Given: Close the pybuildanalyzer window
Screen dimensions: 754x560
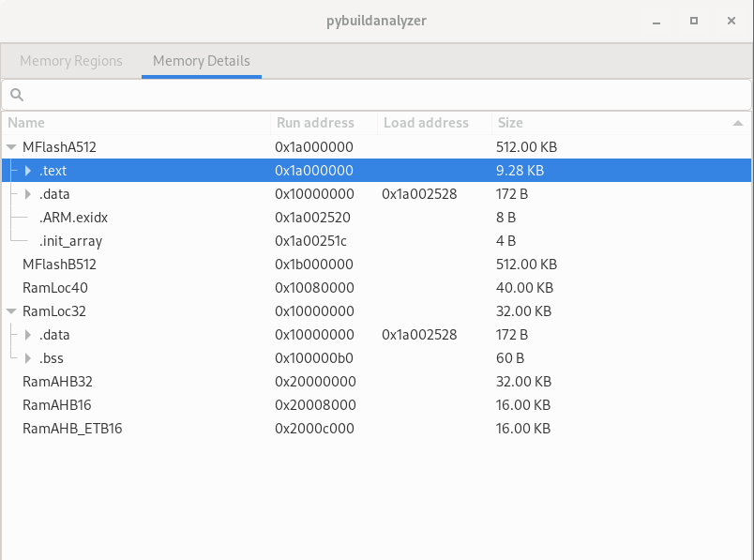Looking at the screenshot, I should click(x=731, y=21).
